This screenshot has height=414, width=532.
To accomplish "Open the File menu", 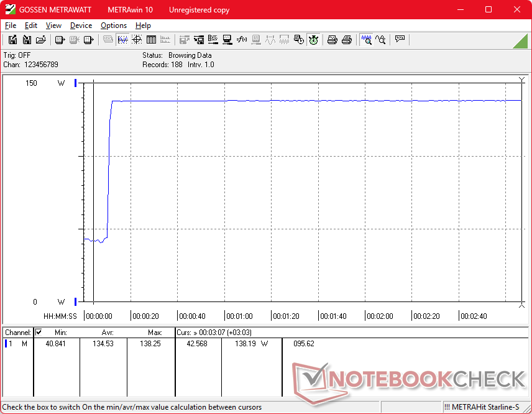I will point(11,25).
